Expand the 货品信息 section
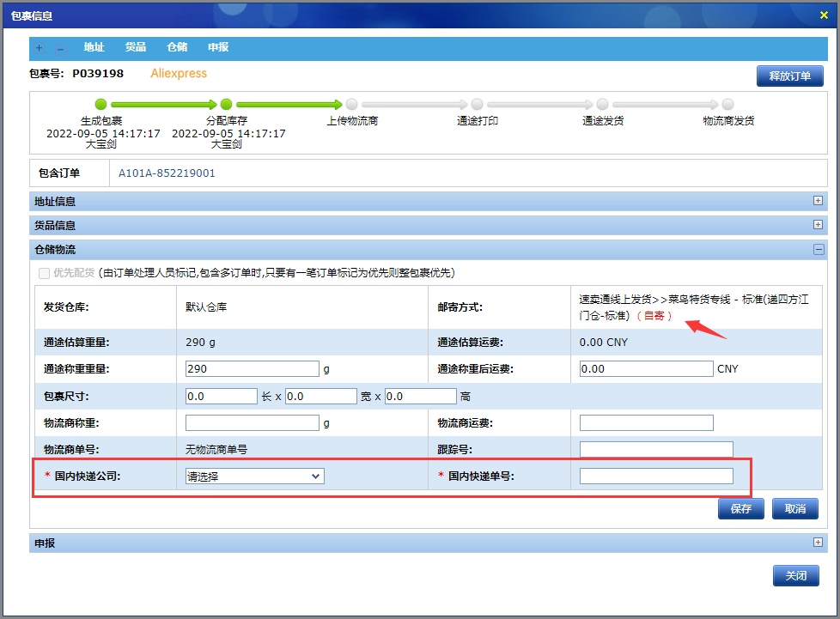The width and height of the screenshot is (840, 619). 818,225
